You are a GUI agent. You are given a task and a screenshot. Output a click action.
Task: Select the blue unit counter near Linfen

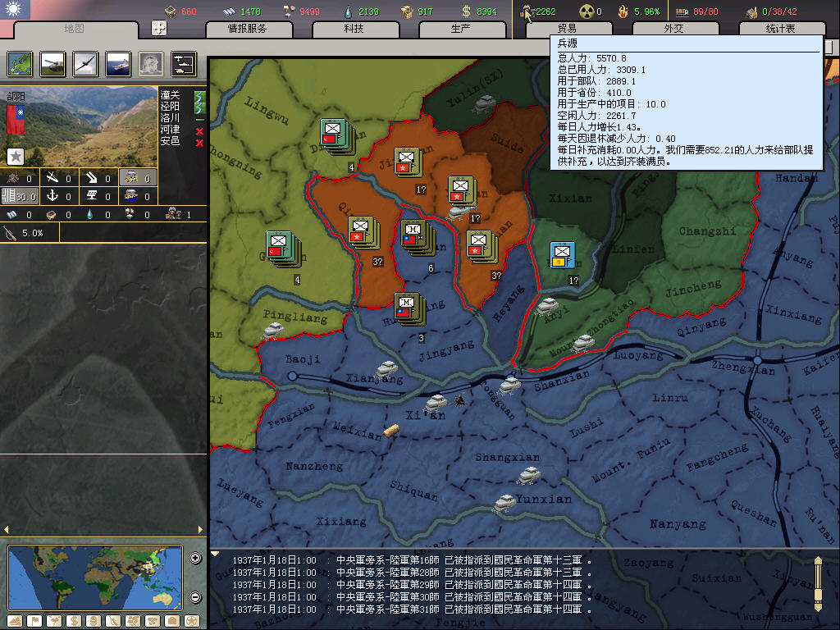coord(563,254)
